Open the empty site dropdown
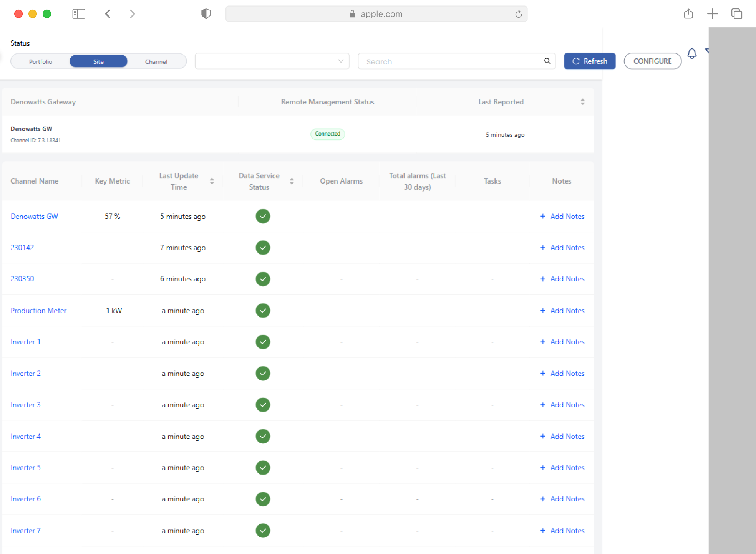Image resolution: width=756 pixels, height=554 pixels. (x=272, y=61)
